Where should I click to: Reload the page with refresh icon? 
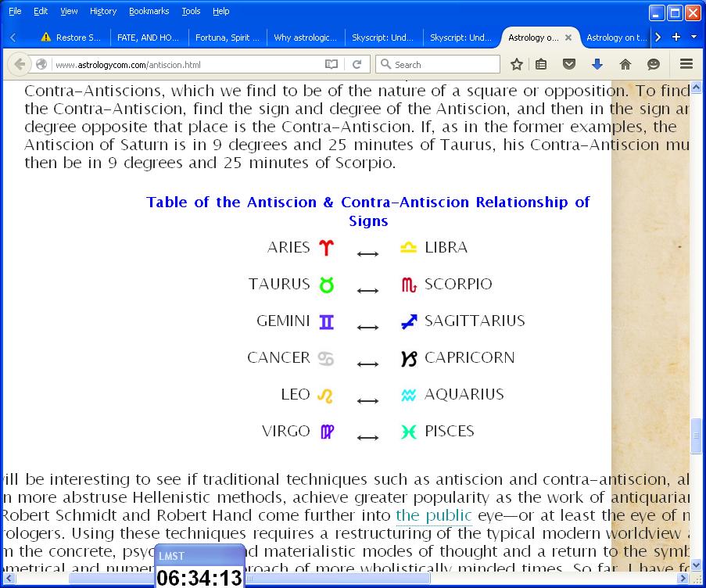[x=357, y=64]
